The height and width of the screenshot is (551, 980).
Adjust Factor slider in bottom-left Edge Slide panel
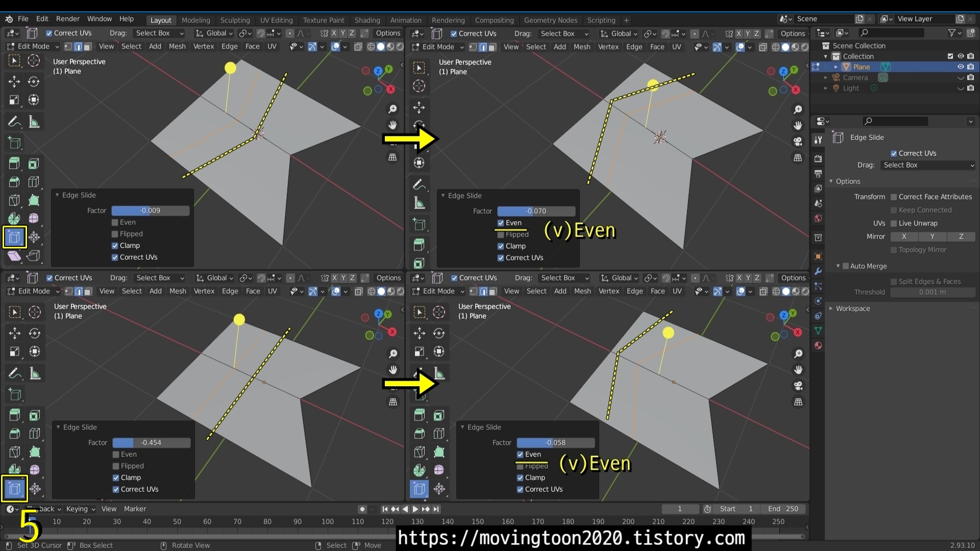152,443
